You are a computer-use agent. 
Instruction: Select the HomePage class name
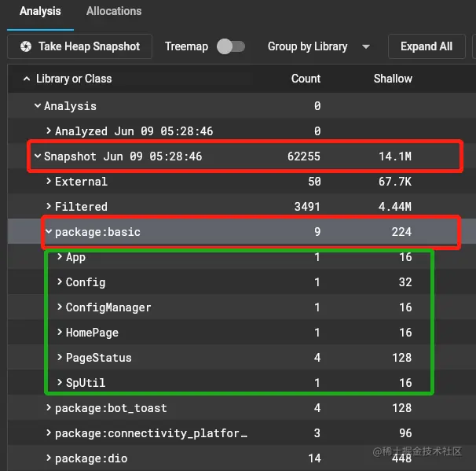pos(92,333)
